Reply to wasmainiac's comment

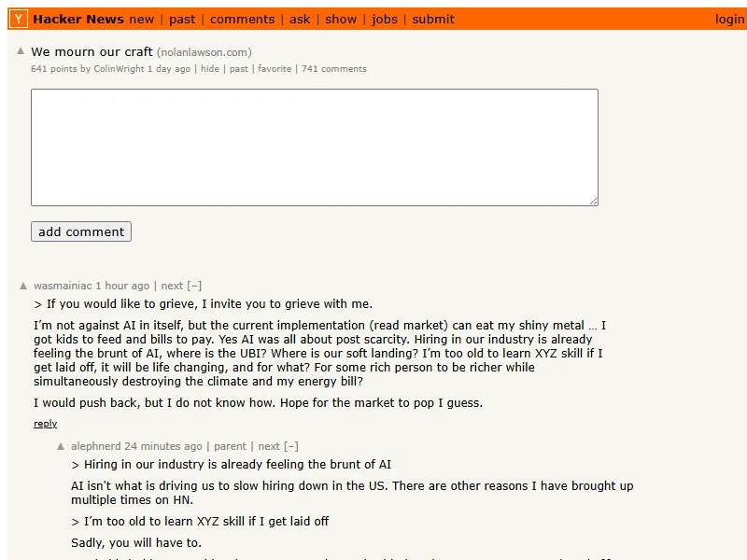[45, 424]
